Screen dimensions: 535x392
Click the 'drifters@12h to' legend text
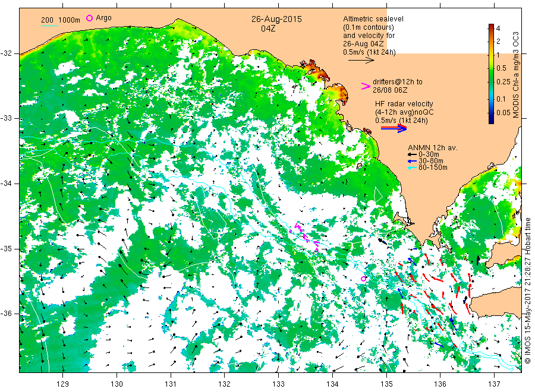tap(398, 82)
